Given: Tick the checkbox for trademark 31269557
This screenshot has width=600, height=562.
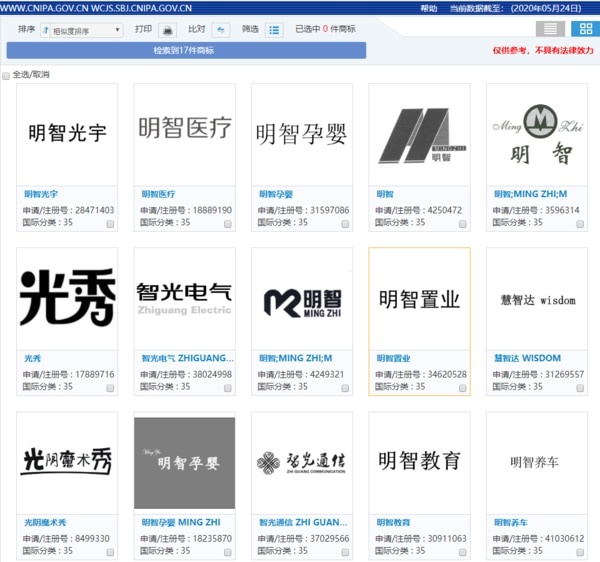Looking at the screenshot, I should [x=580, y=388].
